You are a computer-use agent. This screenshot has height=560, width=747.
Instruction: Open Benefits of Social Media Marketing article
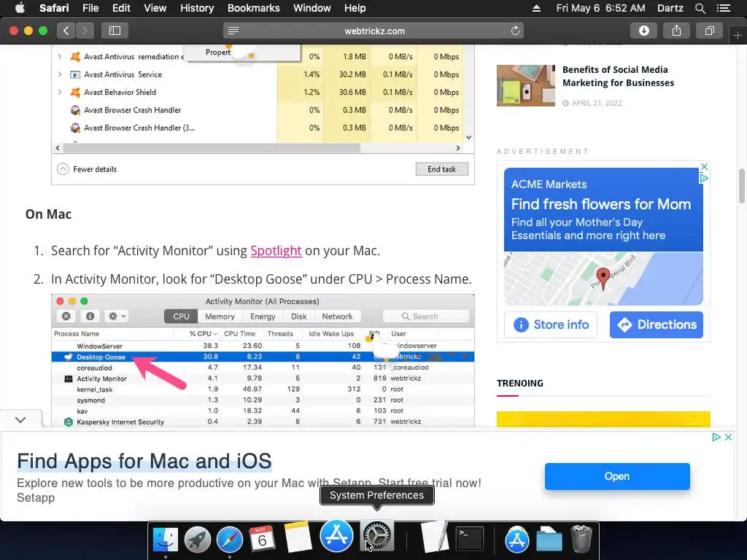click(x=618, y=76)
